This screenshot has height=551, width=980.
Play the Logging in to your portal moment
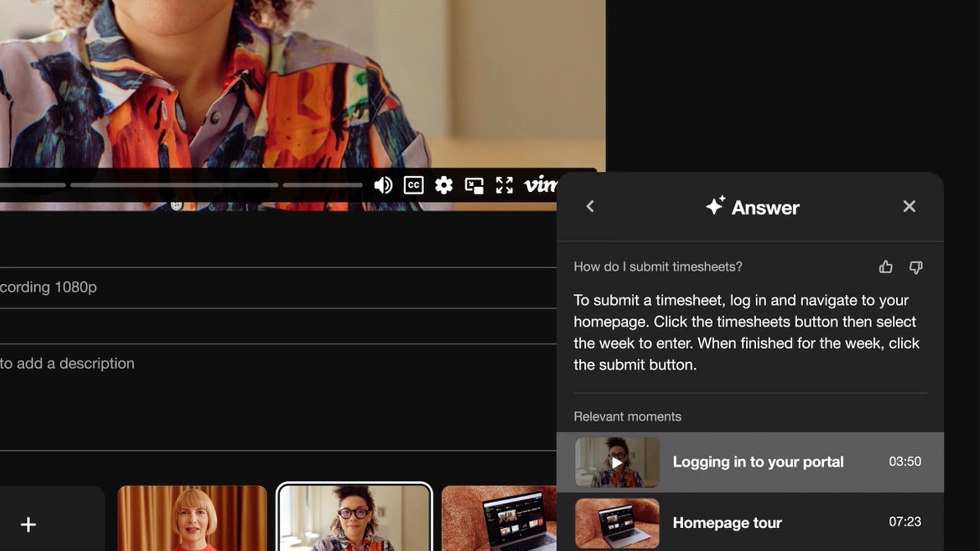pos(617,462)
